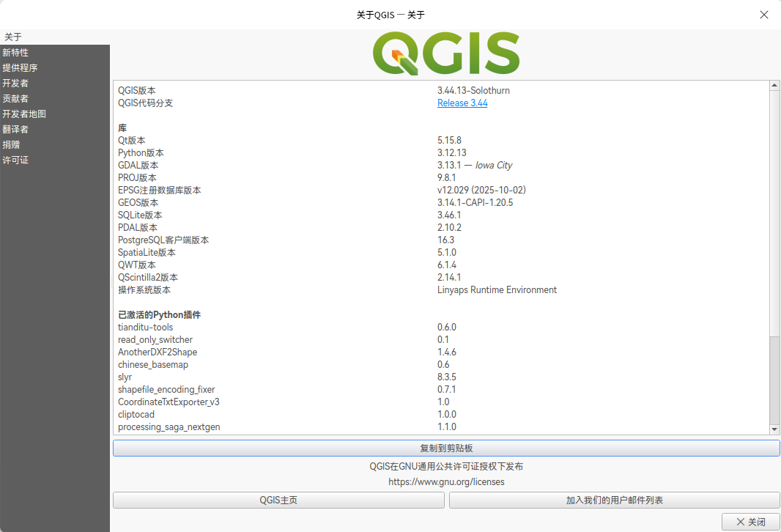781x532 pixels.
Task: Click the Python版本 label
Action: tap(141, 153)
